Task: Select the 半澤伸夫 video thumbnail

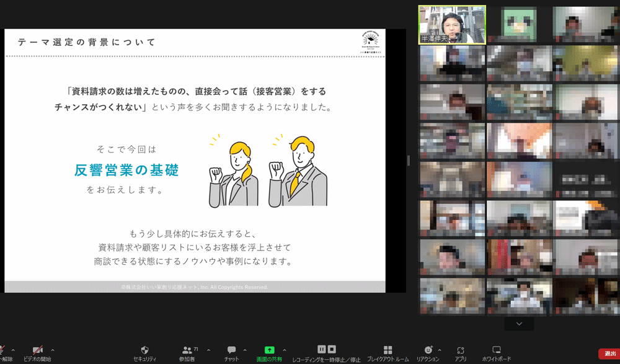Action: (x=452, y=25)
